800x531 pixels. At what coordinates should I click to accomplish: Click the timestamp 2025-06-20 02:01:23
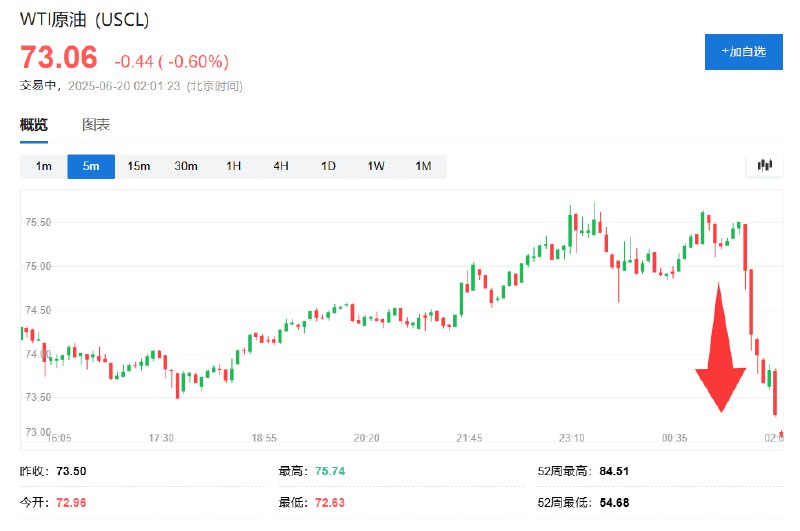pos(124,86)
